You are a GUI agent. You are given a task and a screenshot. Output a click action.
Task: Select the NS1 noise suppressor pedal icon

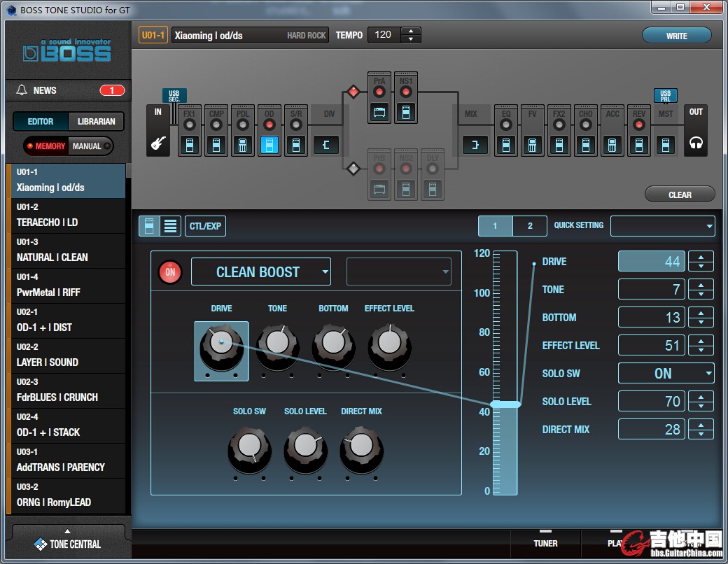click(406, 113)
